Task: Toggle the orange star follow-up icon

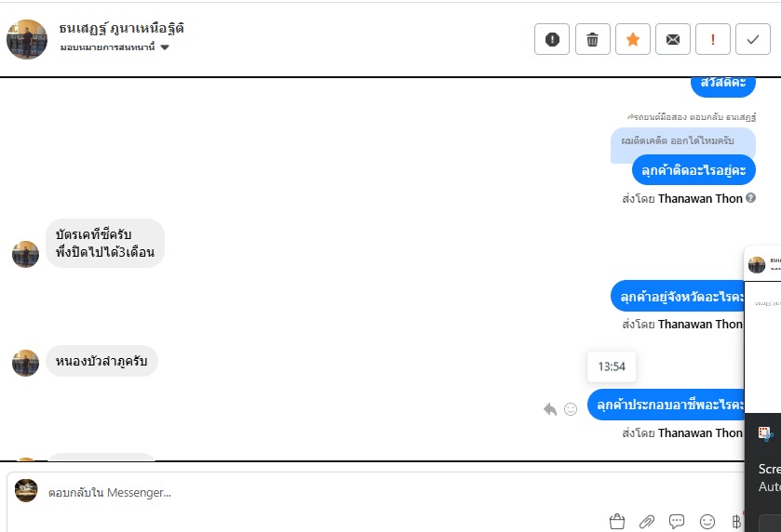Action: point(633,39)
